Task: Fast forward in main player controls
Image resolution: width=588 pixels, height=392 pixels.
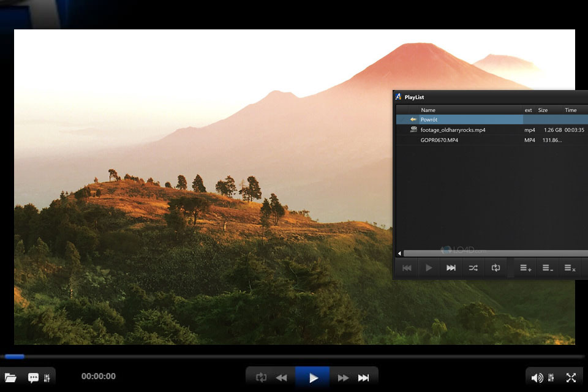Action: coord(343,378)
